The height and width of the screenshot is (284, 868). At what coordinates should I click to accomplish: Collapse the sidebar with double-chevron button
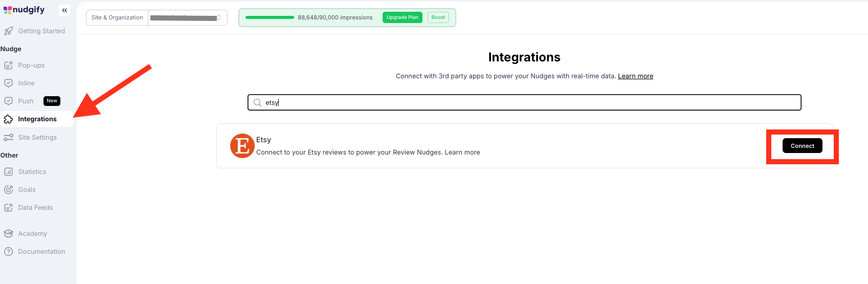(x=64, y=10)
